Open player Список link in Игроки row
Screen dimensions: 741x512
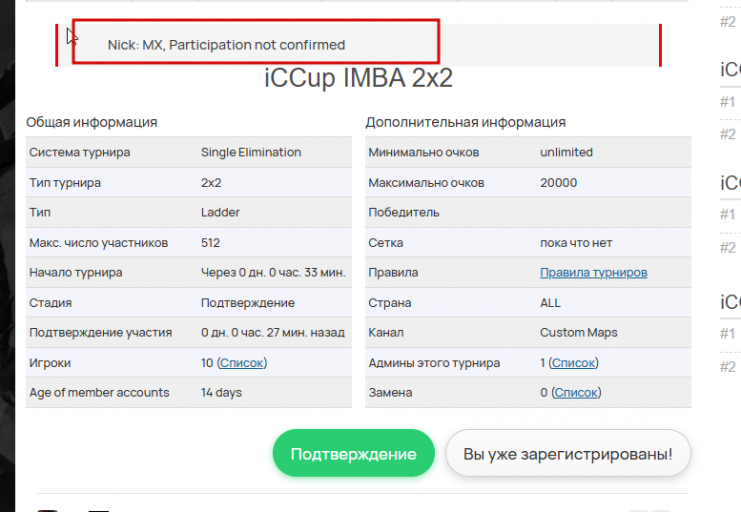242,362
